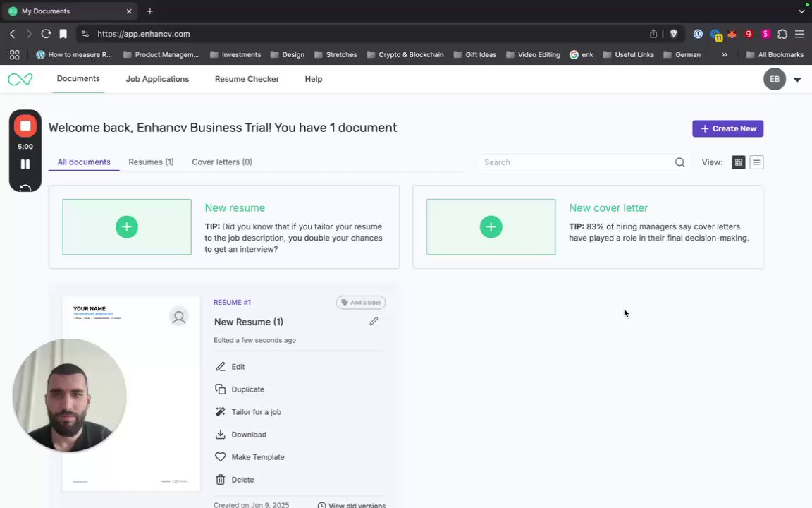This screenshot has height=508, width=812.
Task: Click the green plus for New cover letter
Action: [491, 226]
